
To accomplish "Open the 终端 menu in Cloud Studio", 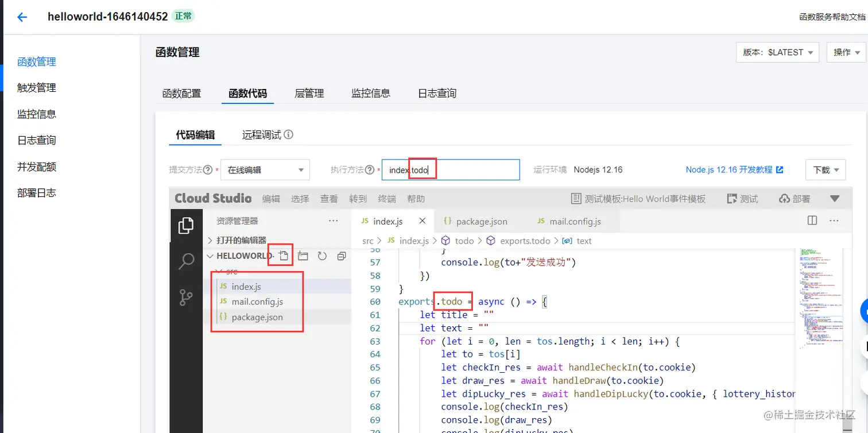I will tap(387, 199).
